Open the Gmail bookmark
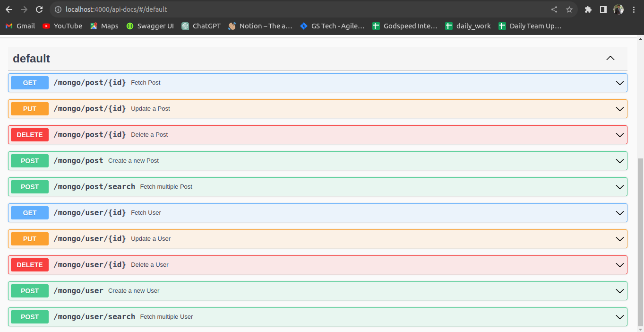644x332 pixels. pyautogui.click(x=20, y=26)
